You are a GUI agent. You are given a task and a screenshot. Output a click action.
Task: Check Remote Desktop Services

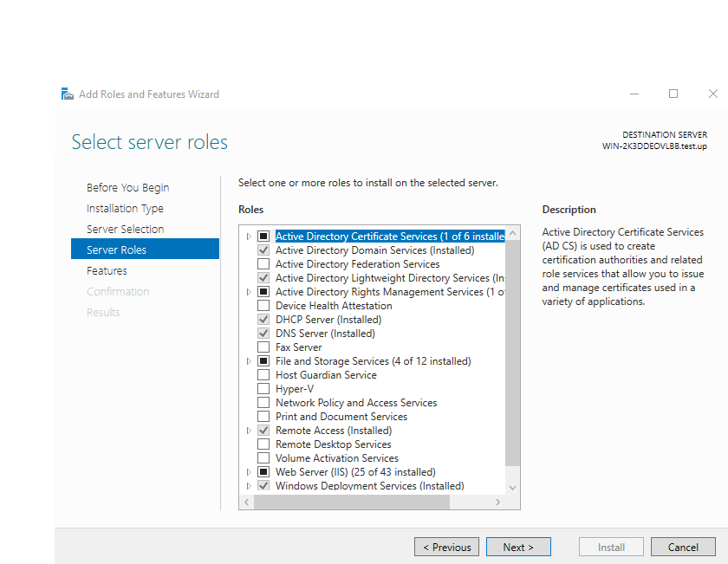[263, 444]
